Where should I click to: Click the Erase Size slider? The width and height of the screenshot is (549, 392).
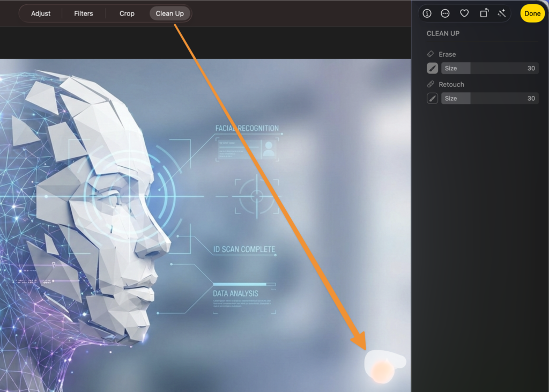489,68
